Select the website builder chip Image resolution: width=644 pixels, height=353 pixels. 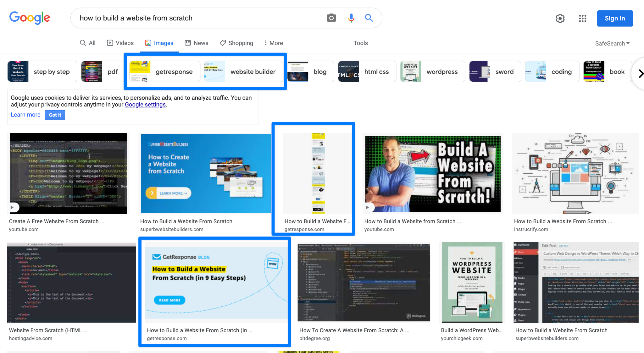[244, 72]
